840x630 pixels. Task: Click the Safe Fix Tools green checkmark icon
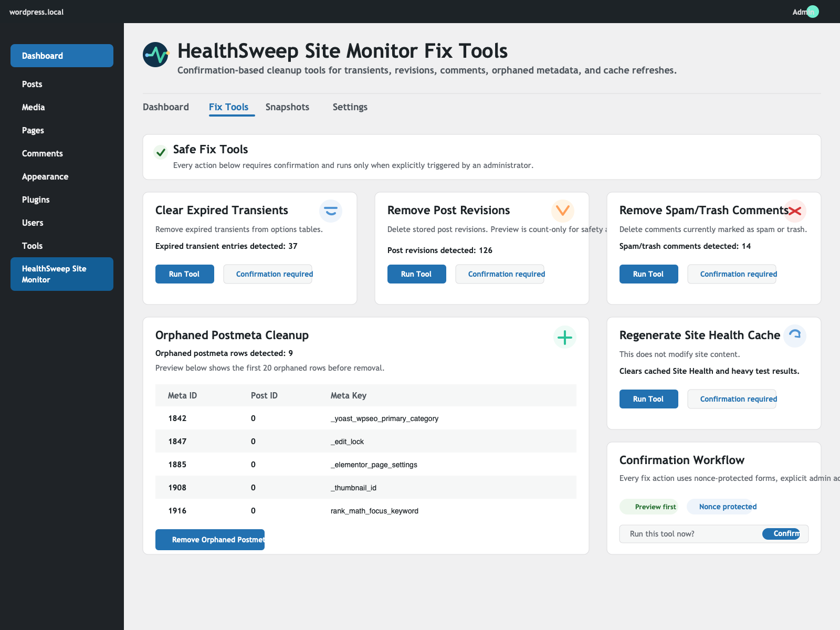point(161,152)
